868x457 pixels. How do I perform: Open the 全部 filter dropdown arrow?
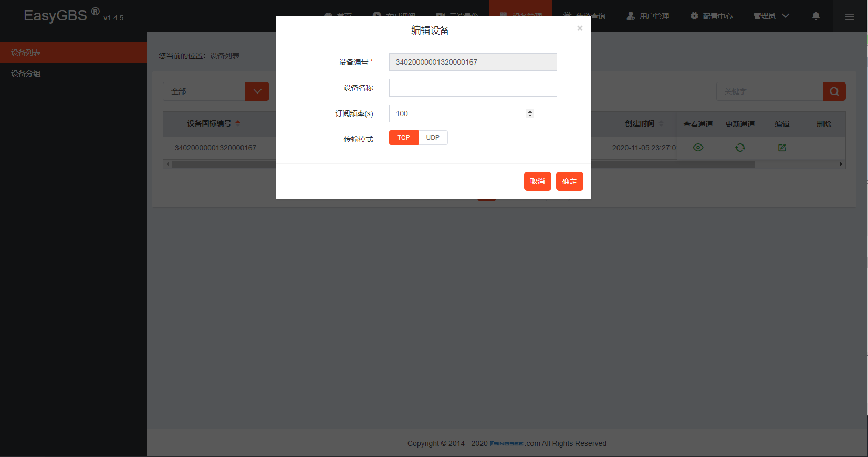click(x=257, y=91)
